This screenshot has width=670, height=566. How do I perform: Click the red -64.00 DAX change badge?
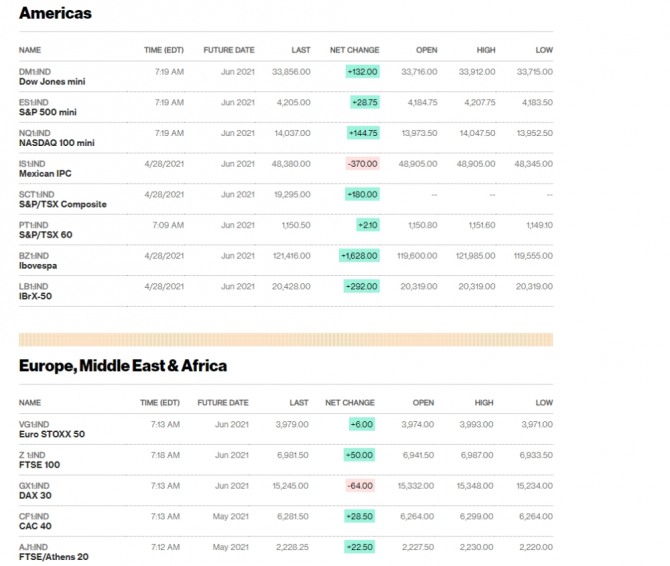click(360, 485)
